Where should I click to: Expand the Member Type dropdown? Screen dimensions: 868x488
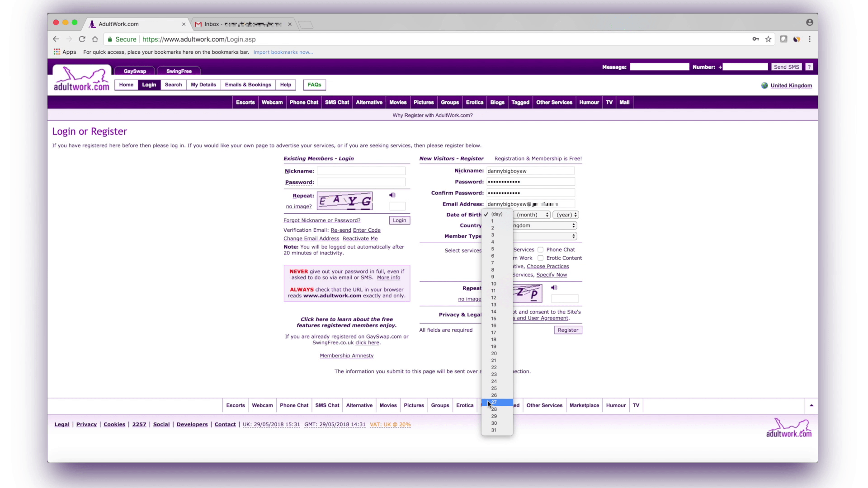(x=545, y=236)
